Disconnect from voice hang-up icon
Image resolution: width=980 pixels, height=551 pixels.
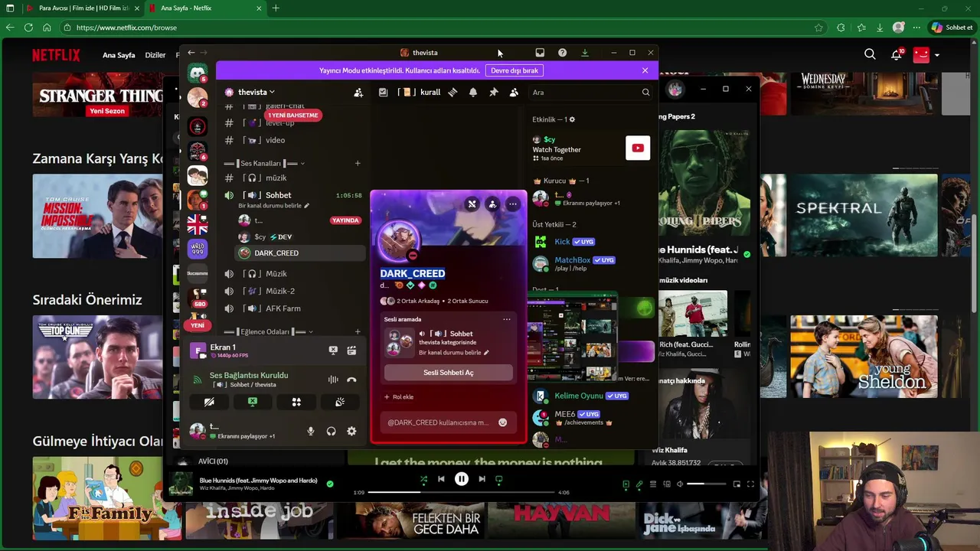click(351, 380)
